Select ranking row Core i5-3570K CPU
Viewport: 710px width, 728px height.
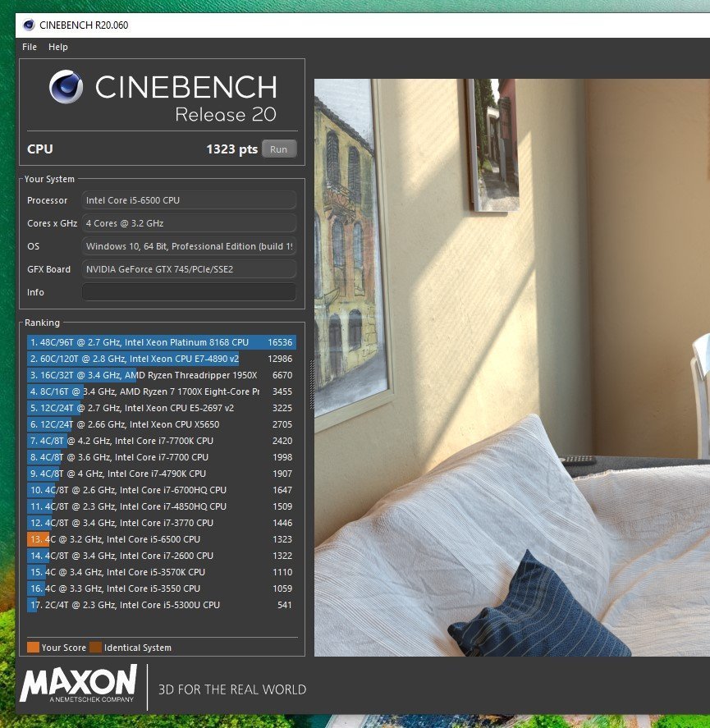coord(162,572)
